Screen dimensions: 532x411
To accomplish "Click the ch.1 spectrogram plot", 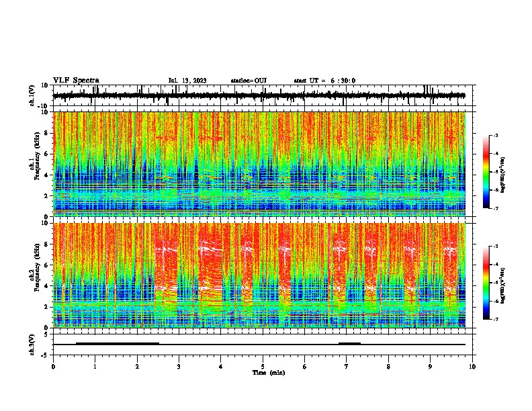I will 259,164.
